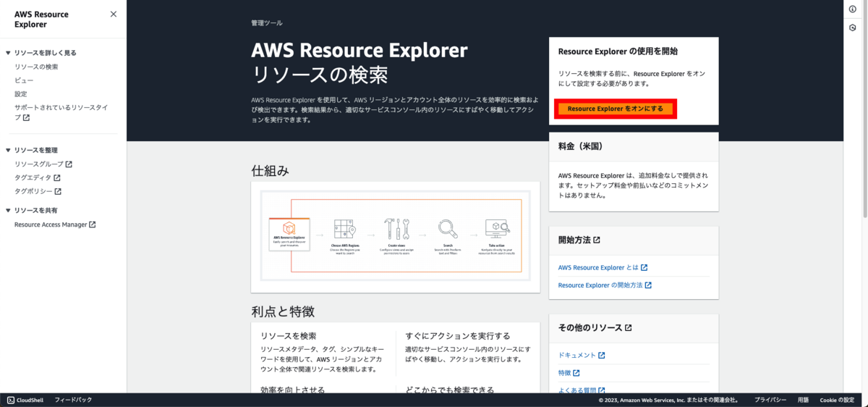Viewport: 868px width, 407px height.
Task: Click external link icon beside 開始方法 heading
Action: coord(597,240)
